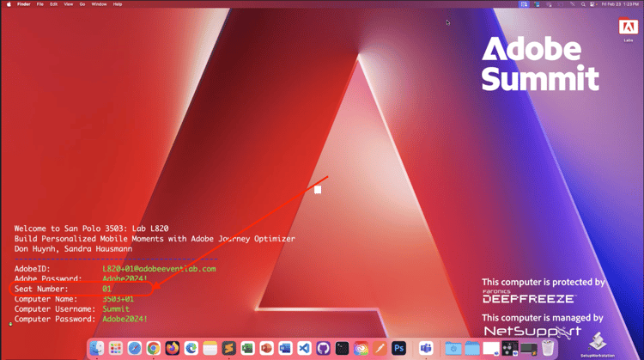Open Microsoft Excel from the Dock
This screenshot has height=360, width=644.
(247, 349)
